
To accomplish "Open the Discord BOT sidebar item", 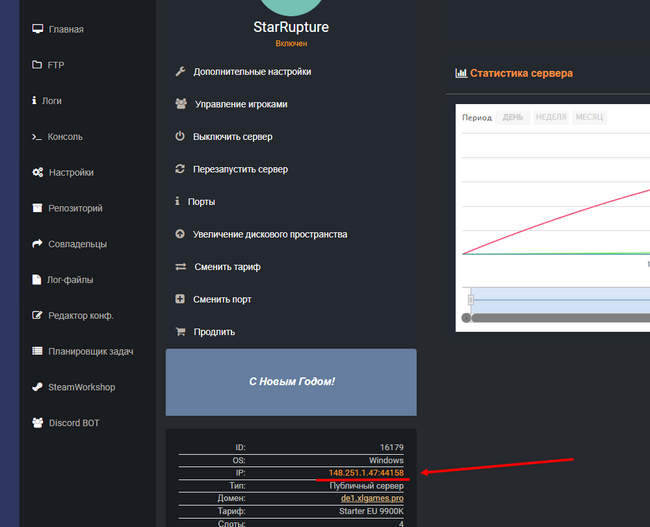I will pyautogui.click(x=74, y=423).
